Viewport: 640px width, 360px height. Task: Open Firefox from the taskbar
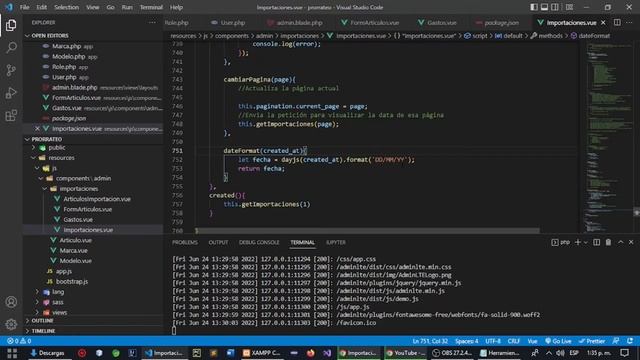pyautogui.click(x=311, y=353)
